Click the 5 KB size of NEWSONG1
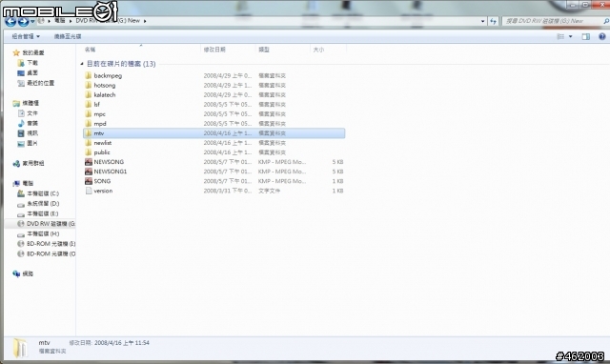This screenshot has width=610, height=364. (337, 172)
